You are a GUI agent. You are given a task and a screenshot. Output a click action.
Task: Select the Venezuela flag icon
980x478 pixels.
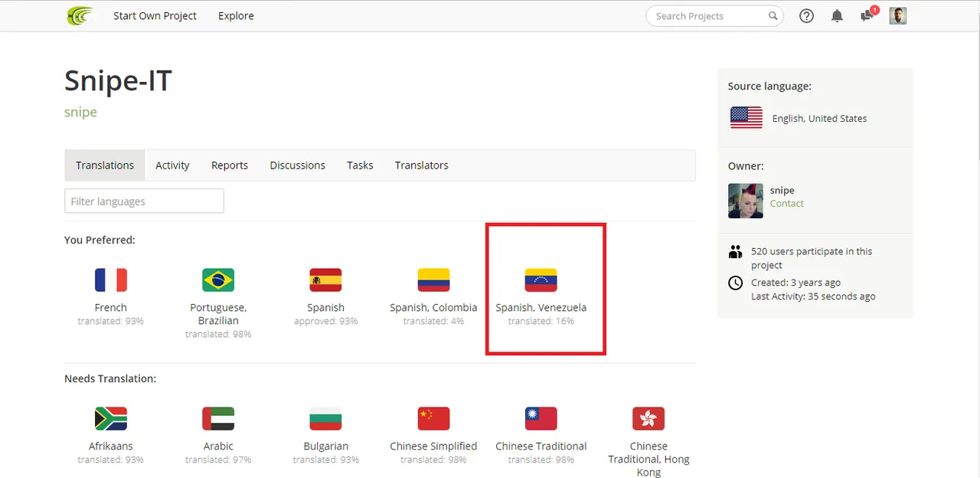(x=541, y=280)
